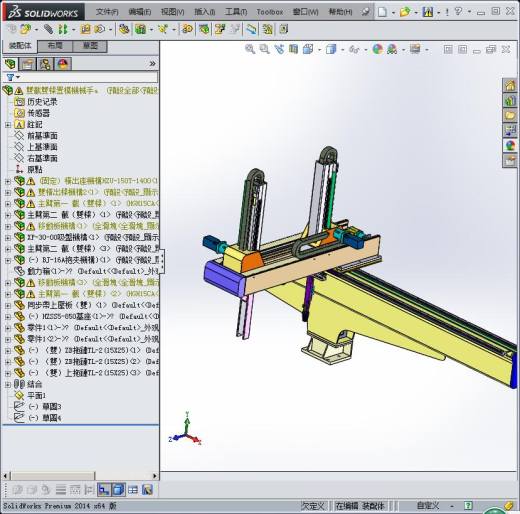Expand panel tabs with double chevron
This screenshot has width=520, height=514.
pyautogui.click(x=152, y=64)
